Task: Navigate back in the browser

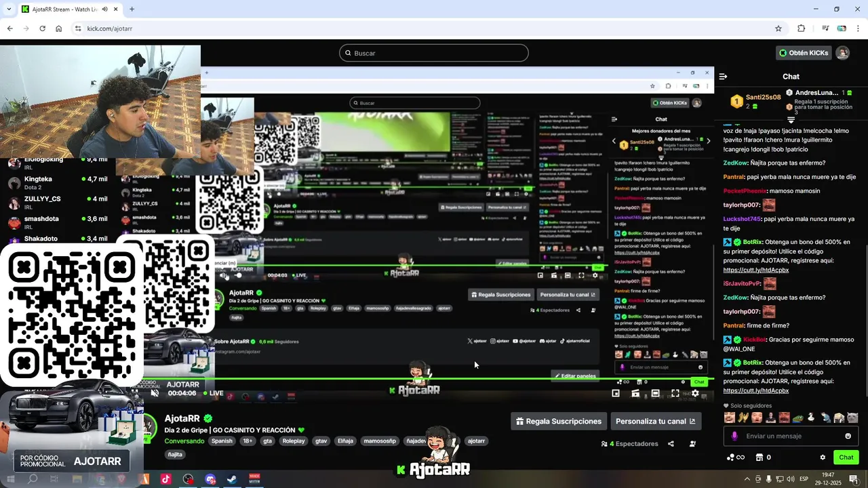Action: (9, 28)
